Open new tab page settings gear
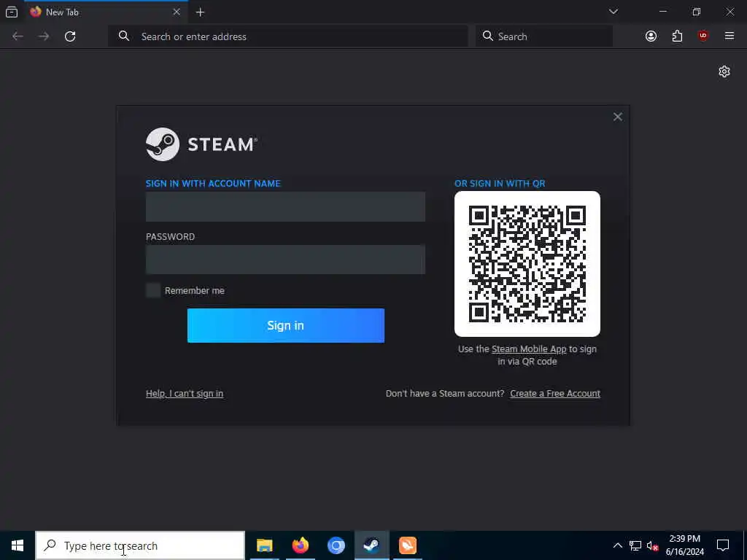747x560 pixels. click(724, 71)
